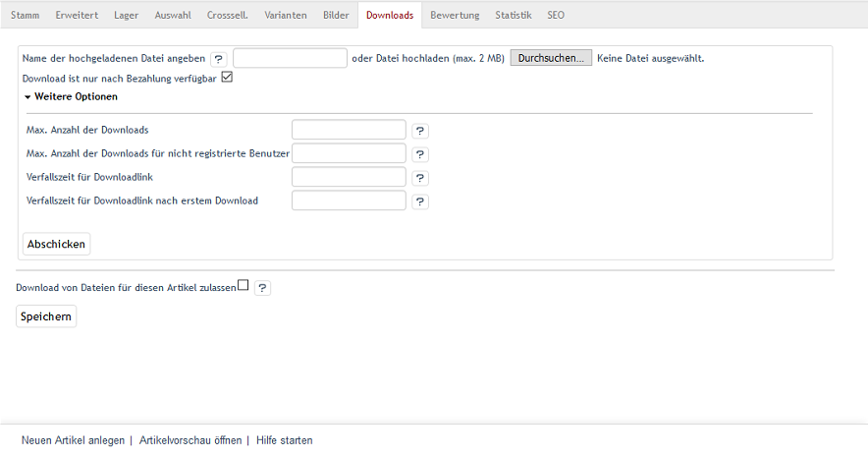Enable Download von Dateien für diesen Artikel

(244, 286)
